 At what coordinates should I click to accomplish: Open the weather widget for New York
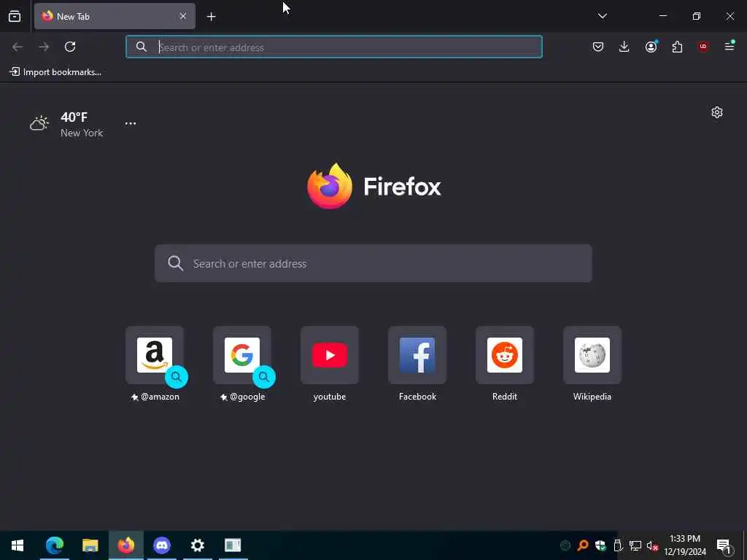(66, 125)
